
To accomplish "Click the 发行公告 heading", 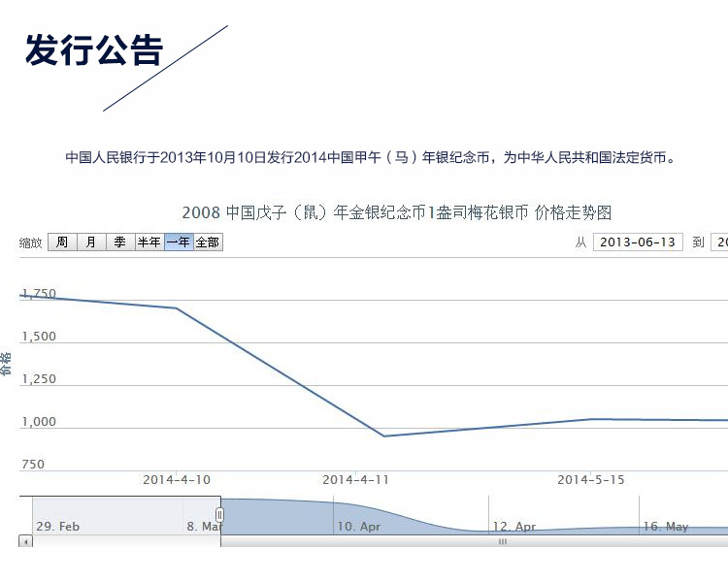I will point(94,50).
